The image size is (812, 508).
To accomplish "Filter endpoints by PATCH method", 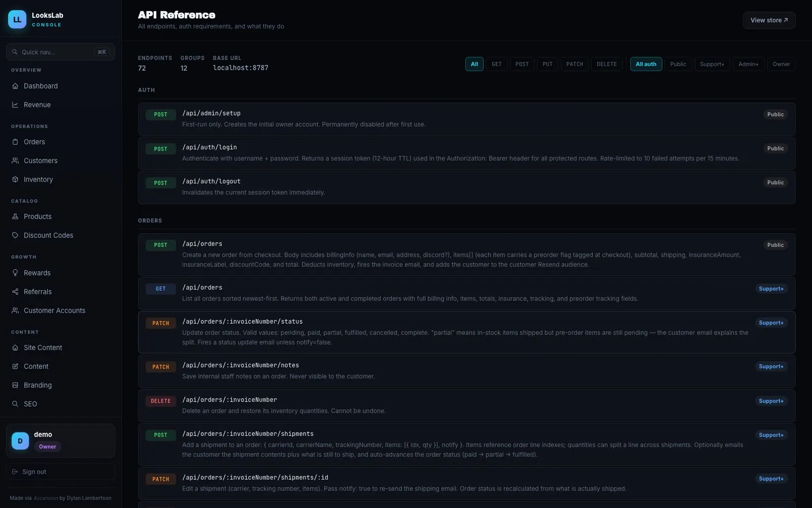I will pyautogui.click(x=575, y=64).
